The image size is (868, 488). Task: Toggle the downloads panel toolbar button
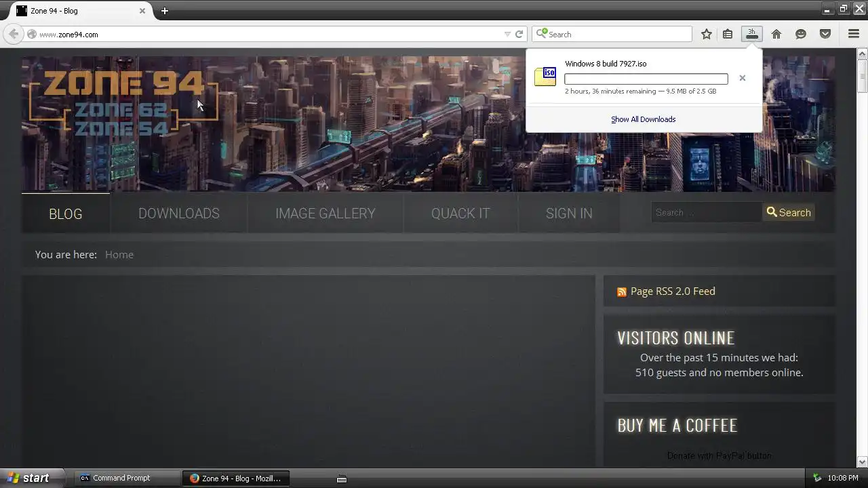click(751, 34)
